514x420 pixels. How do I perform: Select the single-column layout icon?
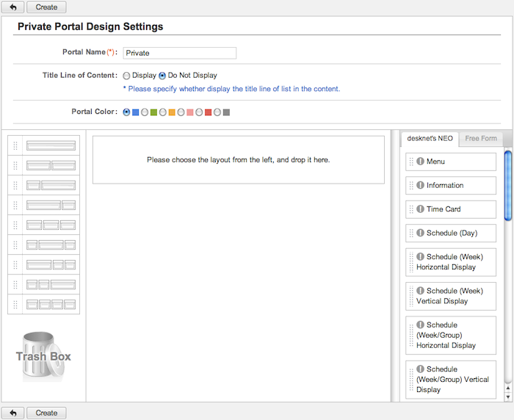(51, 145)
